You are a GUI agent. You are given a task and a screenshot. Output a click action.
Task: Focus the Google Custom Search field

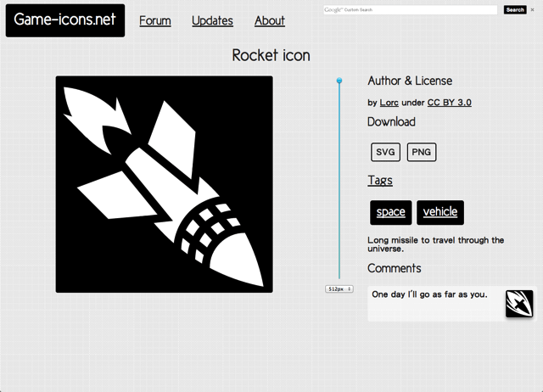(x=409, y=10)
